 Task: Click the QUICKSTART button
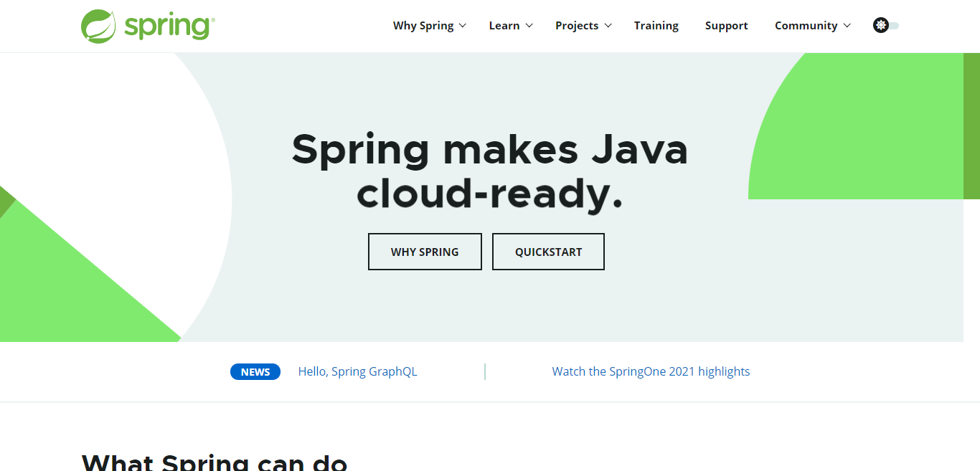[548, 252]
